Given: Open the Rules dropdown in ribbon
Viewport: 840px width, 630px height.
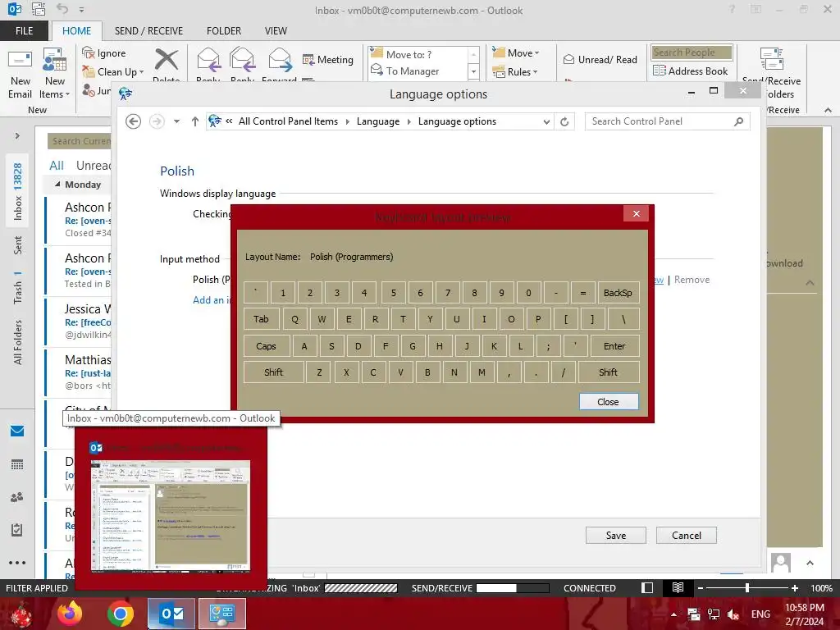Looking at the screenshot, I should click(x=515, y=72).
